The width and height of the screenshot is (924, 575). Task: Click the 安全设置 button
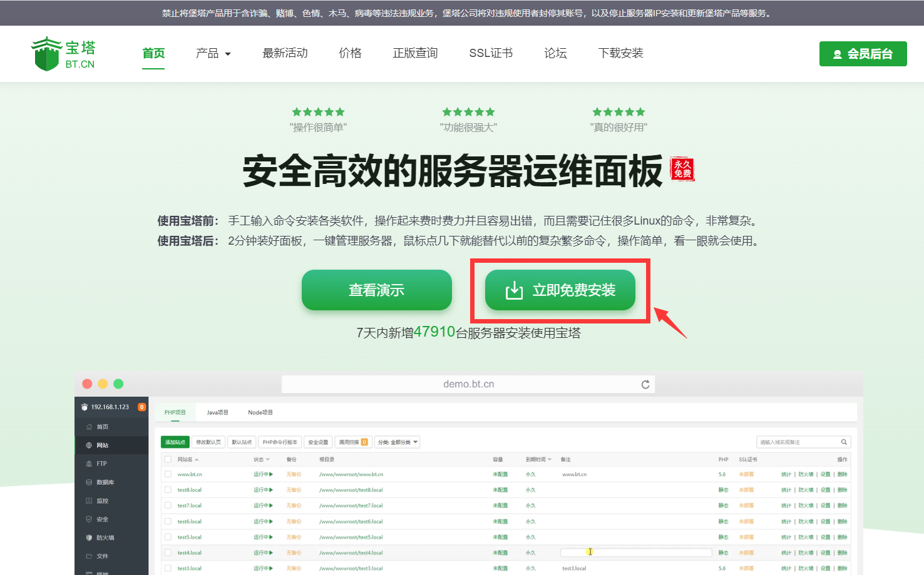(x=318, y=442)
